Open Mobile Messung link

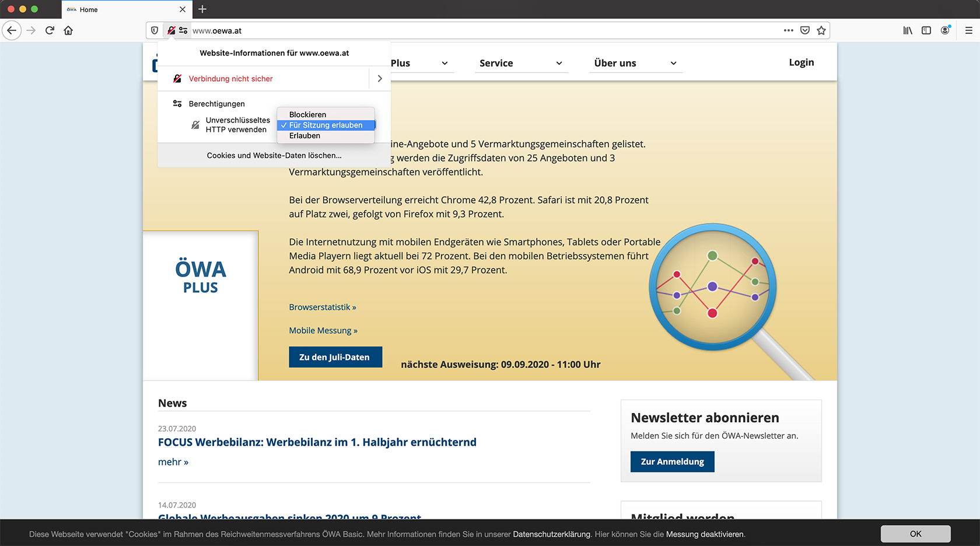(323, 330)
